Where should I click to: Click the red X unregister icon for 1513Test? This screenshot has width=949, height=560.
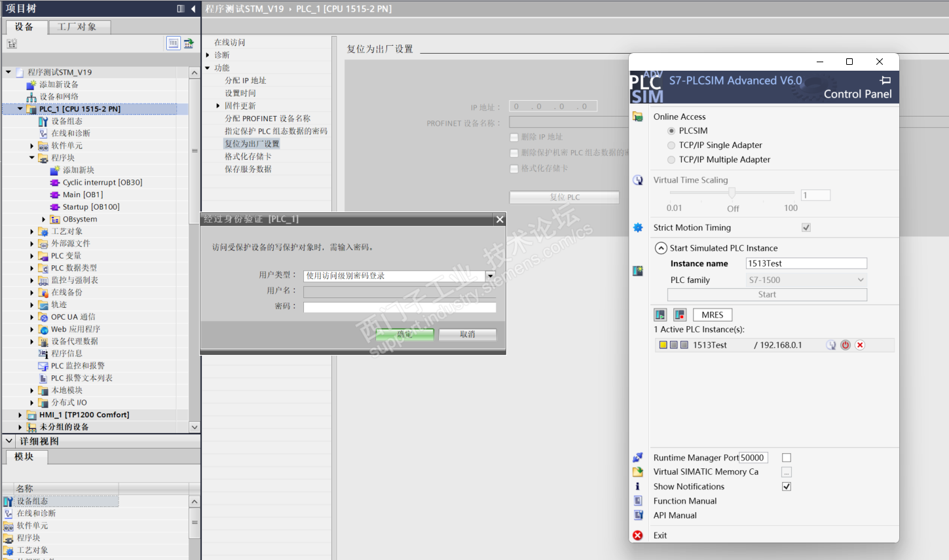coord(860,345)
